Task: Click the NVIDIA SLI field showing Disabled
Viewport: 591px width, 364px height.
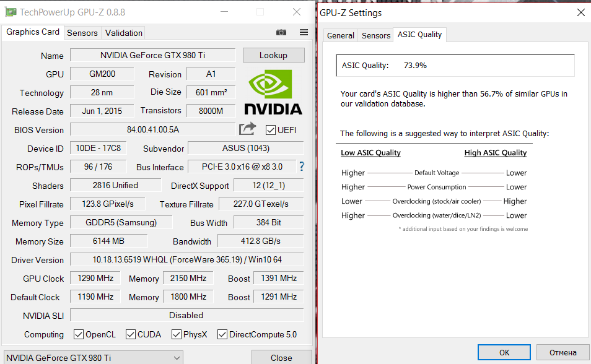Action: pyautogui.click(x=187, y=315)
